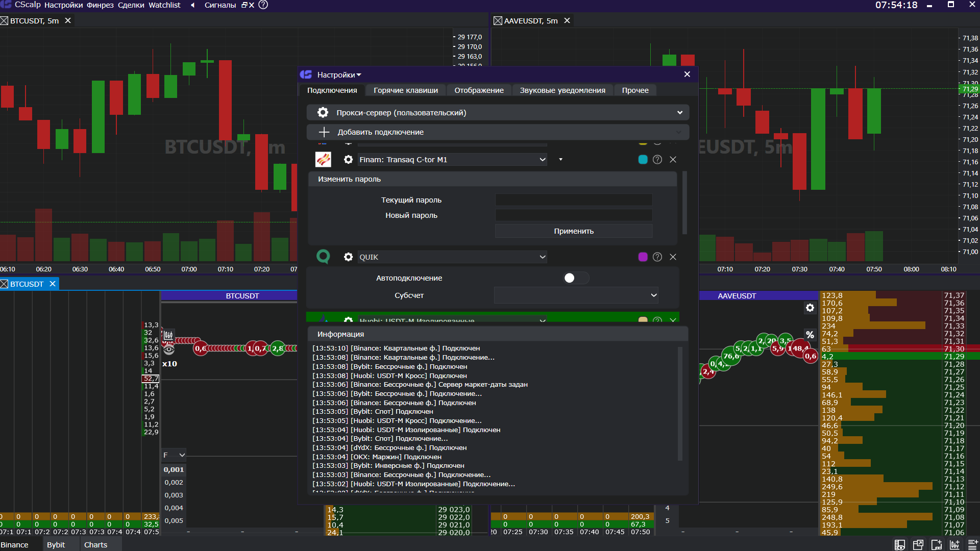The width and height of the screenshot is (980, 551).
Task: Toggle Автоподключение switch for QUIK
Action: point(575,278)
